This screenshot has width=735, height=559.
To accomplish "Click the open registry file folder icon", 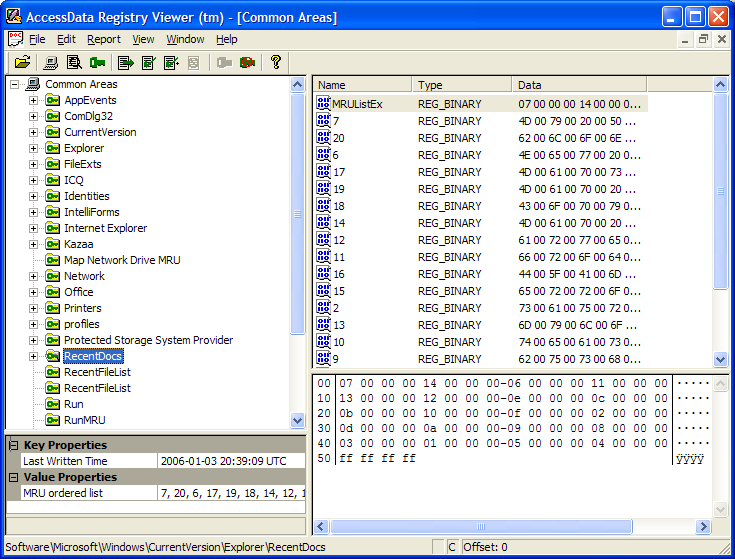I will click(22, 62).
